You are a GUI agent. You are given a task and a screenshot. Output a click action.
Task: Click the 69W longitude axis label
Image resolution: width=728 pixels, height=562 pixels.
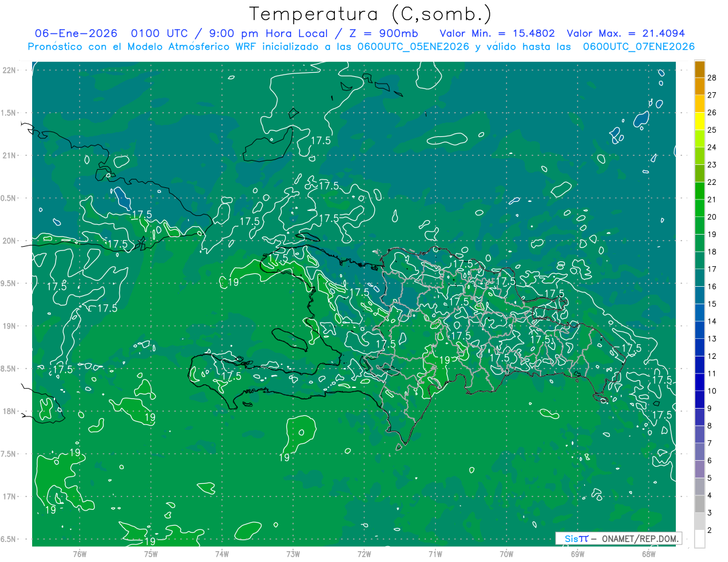click(x=578, y=554)
